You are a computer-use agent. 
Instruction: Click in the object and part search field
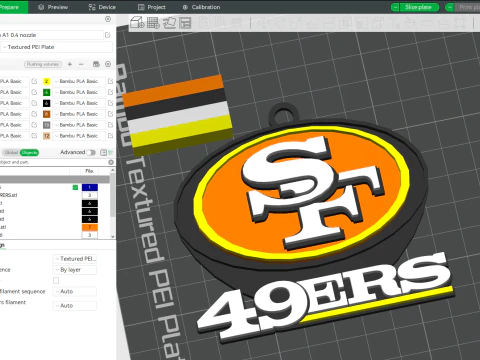(53, 162)
